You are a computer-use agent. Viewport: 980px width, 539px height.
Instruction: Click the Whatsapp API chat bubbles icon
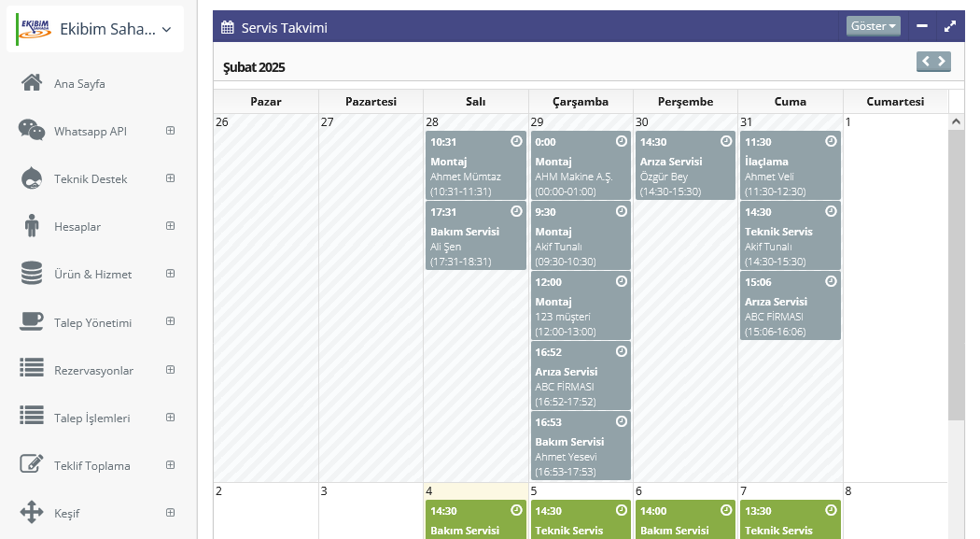click(x=32, y=131)
